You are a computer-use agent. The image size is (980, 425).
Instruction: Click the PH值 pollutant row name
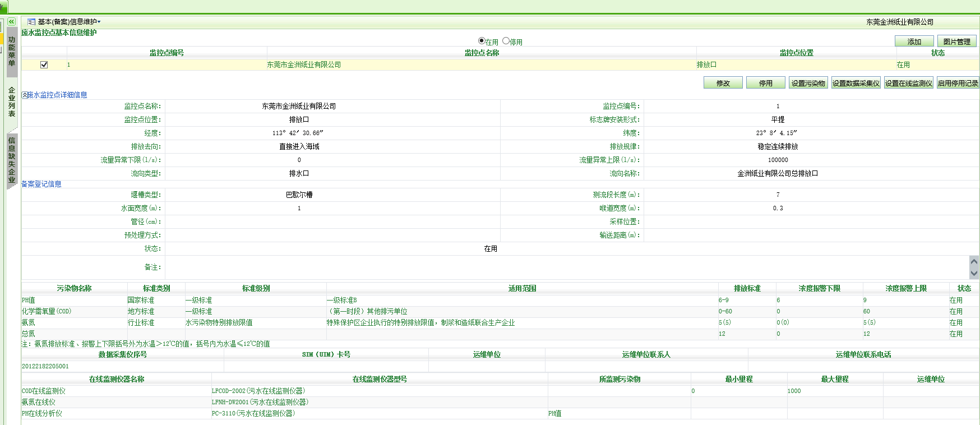point(29,301)
